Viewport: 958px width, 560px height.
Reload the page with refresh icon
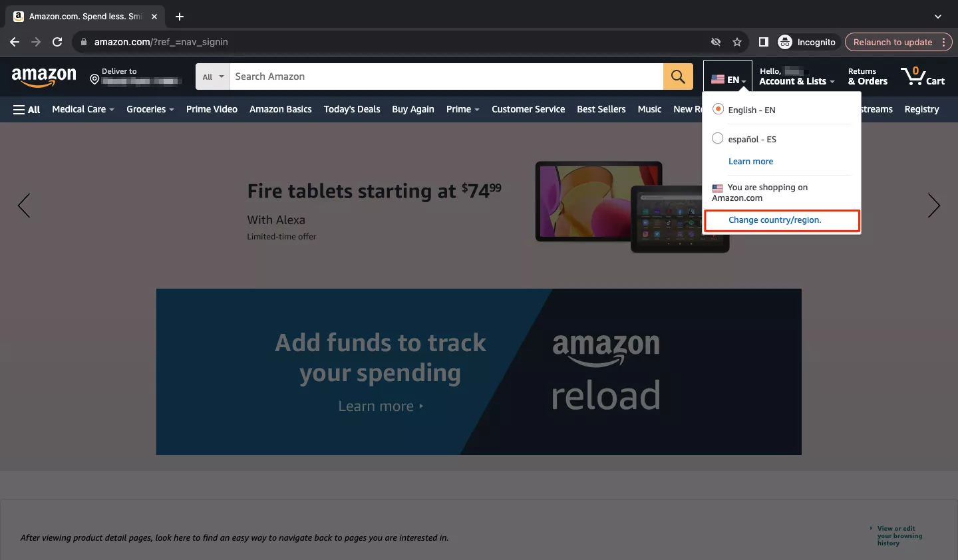[x=57, y=42]
